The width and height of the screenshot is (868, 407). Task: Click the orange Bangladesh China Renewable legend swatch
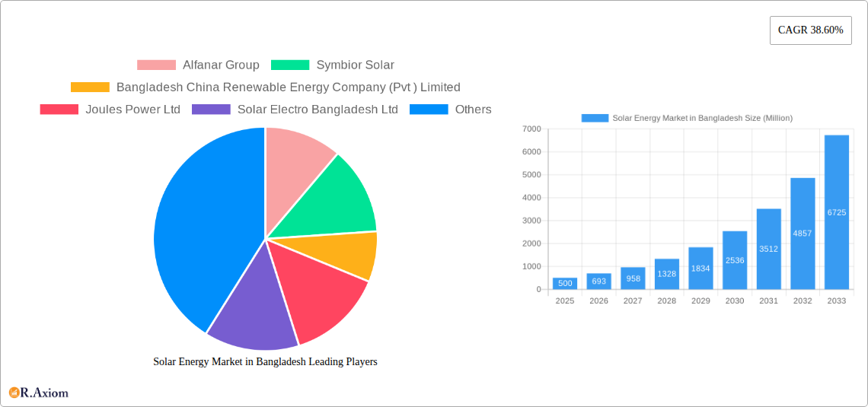point(91,87)
